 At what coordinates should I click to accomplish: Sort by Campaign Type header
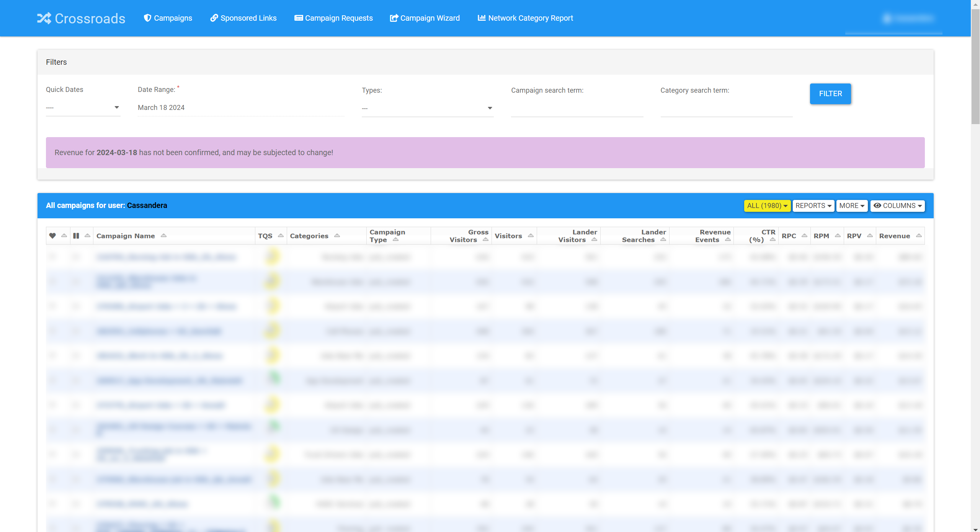point(399,236)
